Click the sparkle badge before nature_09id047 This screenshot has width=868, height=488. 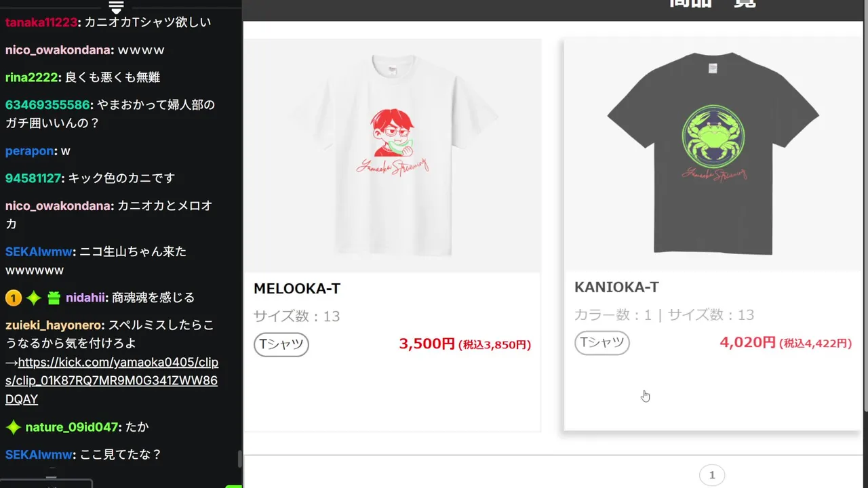[13, 427]
